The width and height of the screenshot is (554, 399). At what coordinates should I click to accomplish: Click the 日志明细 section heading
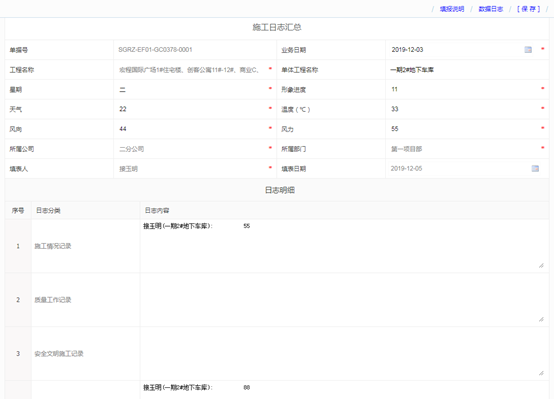pos(280,190)
